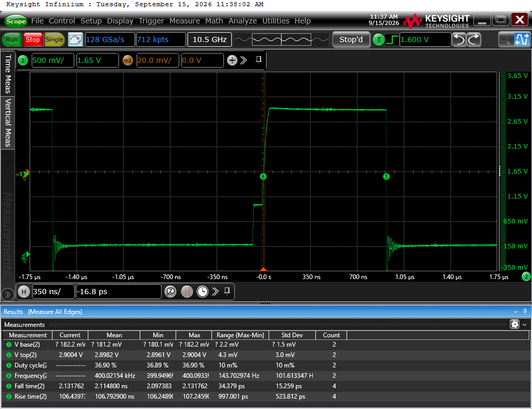Toggle channel 2 on or off
The height and width of the screenshot is (409, 532).
[23, 60]
